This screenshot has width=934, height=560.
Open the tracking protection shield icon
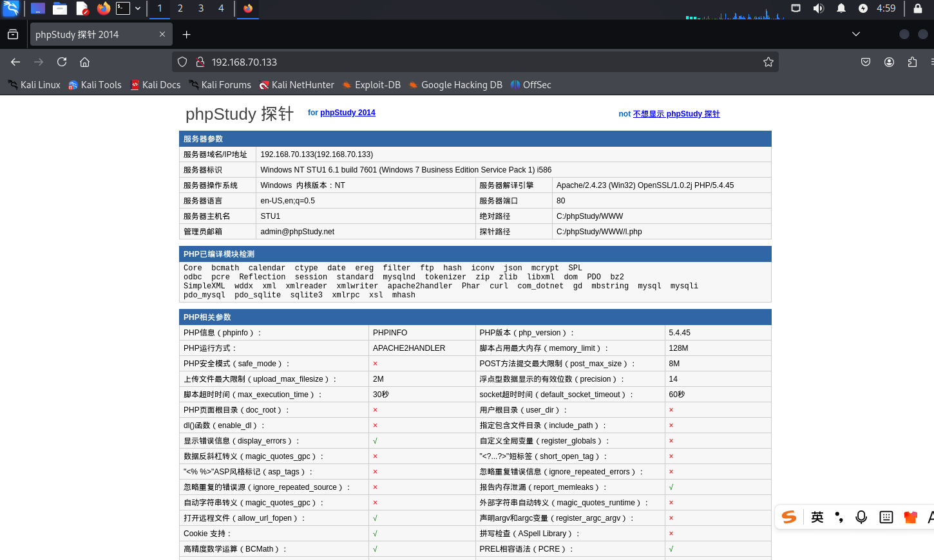[x=182, y=62]
